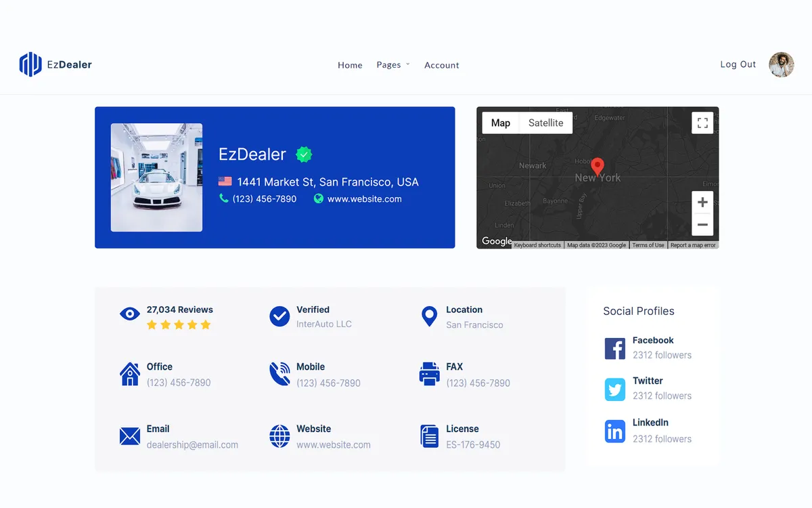Click the Social Profiles heading

[639, 311]
